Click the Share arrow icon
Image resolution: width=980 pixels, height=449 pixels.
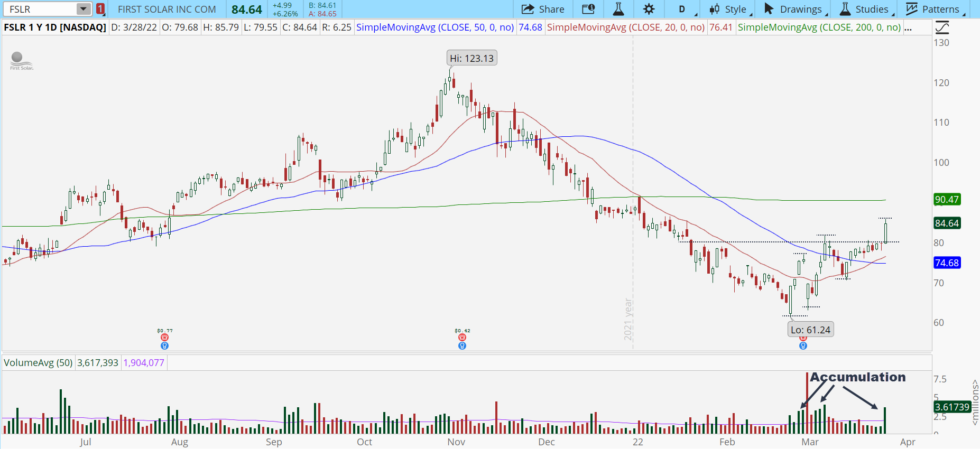(x=528, y=9)
